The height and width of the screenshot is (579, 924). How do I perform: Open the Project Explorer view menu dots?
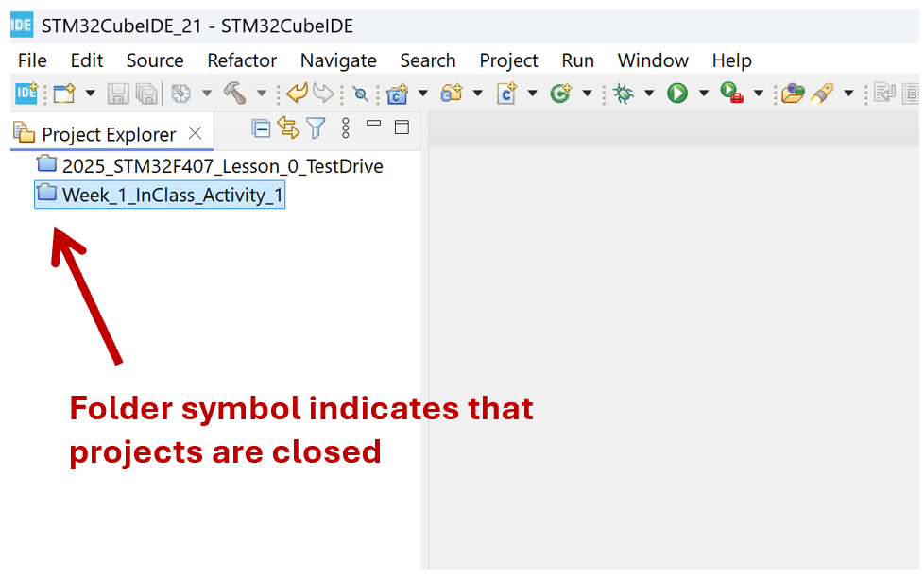pyautogui.click(x=346, y=128)
